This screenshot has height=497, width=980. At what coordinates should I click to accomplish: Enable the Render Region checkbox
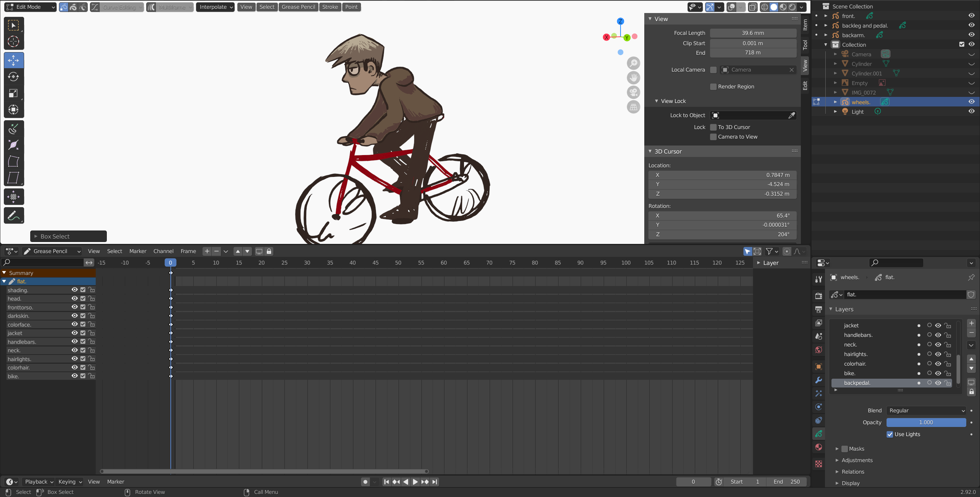coord(713,87)
